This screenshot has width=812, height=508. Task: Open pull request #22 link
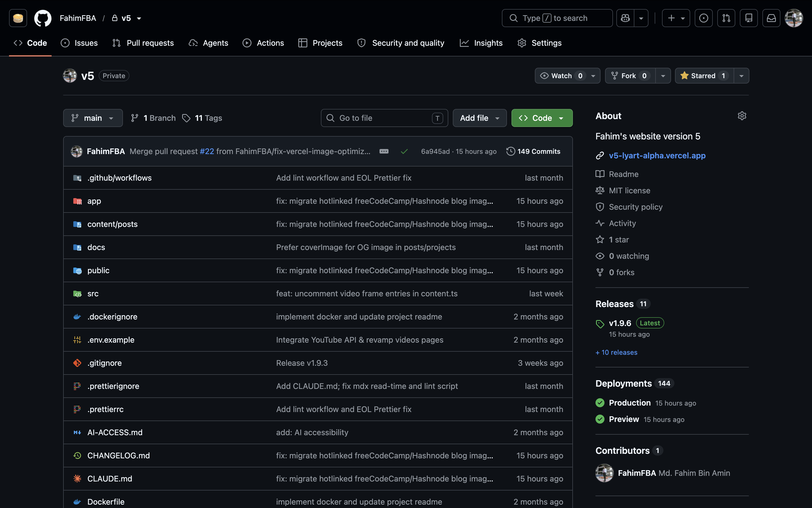point(207,152)
